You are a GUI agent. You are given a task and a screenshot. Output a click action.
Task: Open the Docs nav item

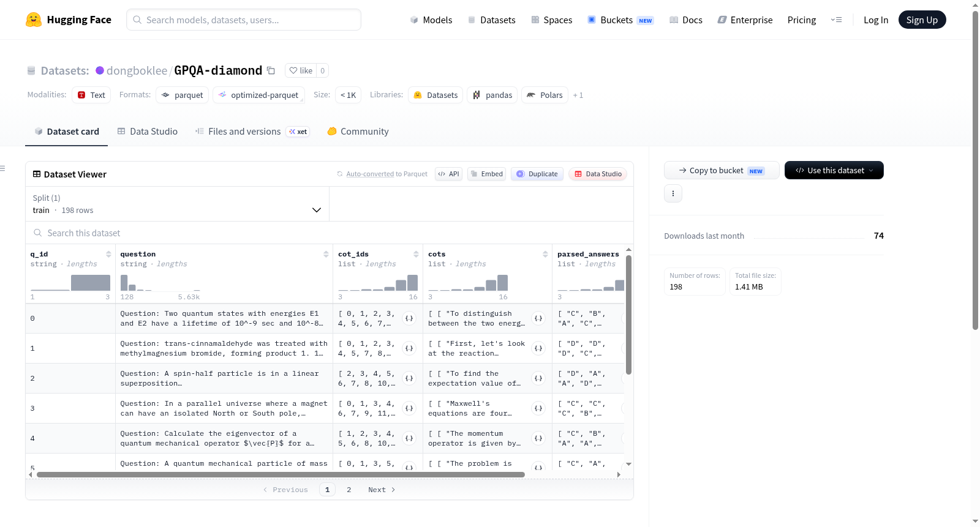685,20
